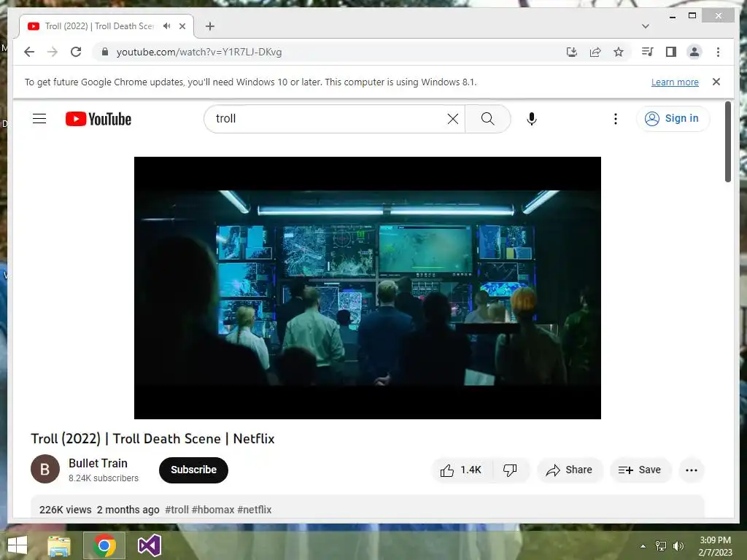Open Visual Studio from taskbar
The height and width of the screenshot is (560, 747).
point(149,545)
